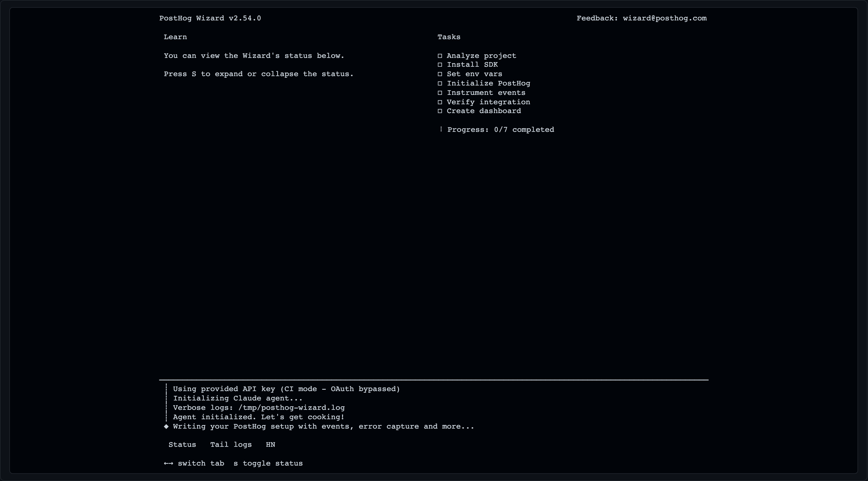This screenshot has width=868, height=481.
Task: Click the /tmp/posthog-wizard.log path
Action: click(x=291, y=408)
